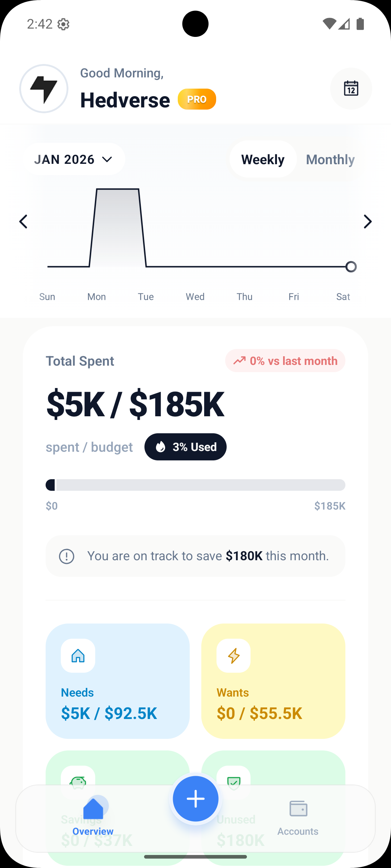Tap the flame icon in 3% Used badge
Image resolution: width=391 pixels, height=868 pixels.
tap(161, 447)
